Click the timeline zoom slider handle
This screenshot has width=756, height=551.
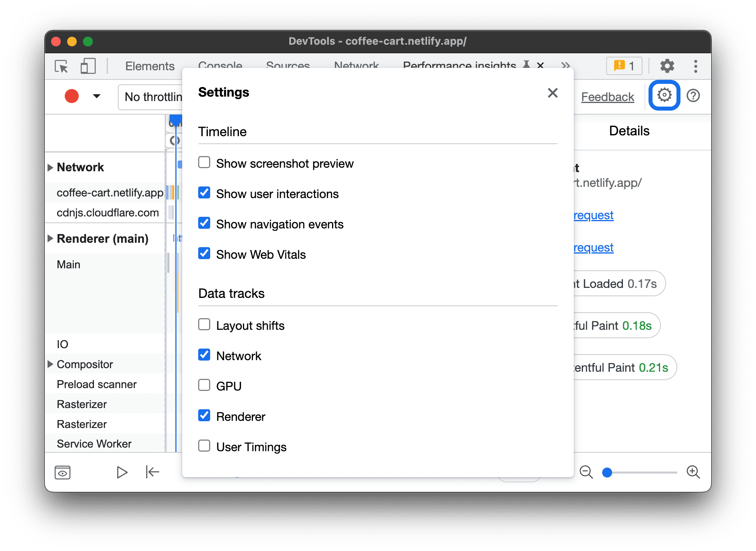pyautogui.click(x=607, y=472)
